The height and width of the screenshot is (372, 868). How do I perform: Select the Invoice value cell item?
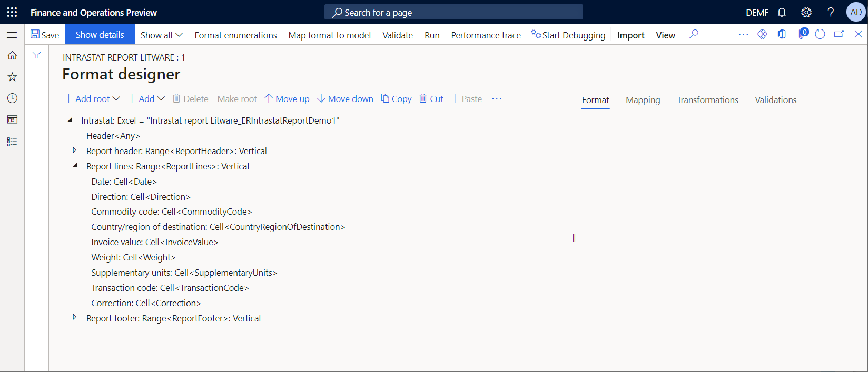point(155,242)
